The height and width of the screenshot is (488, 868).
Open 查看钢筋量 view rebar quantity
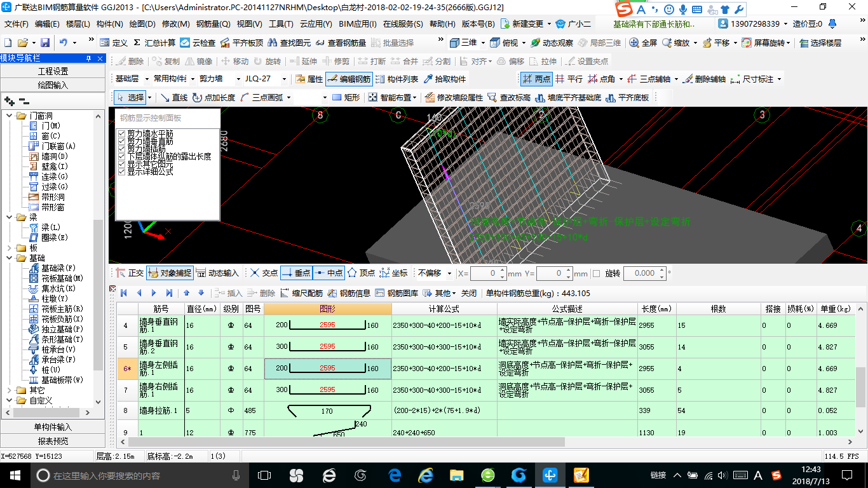pyautogui.click(x=341, y=43)
